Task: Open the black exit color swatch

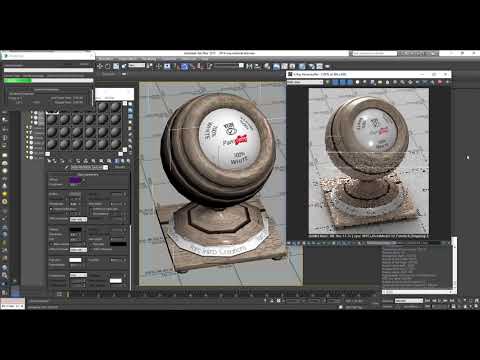Action: pos(118,244)
